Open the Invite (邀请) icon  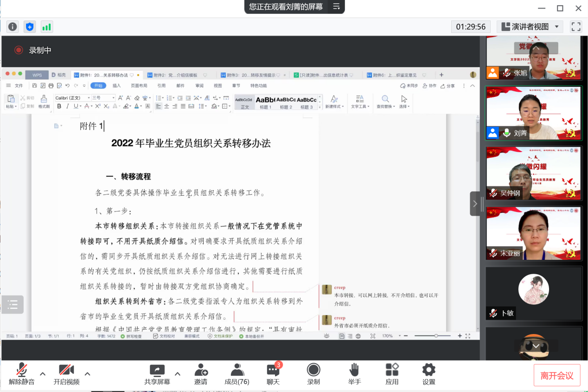click(201, 374)
